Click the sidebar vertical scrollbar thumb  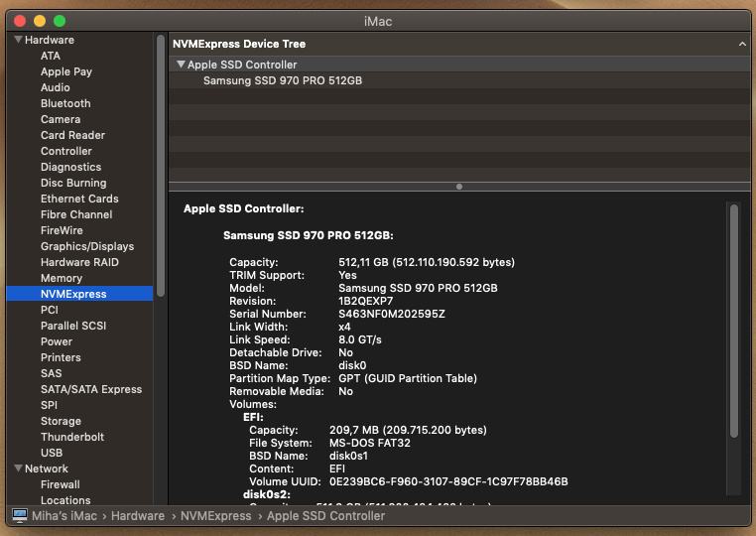pyautogui.click(x=161, y=166)
